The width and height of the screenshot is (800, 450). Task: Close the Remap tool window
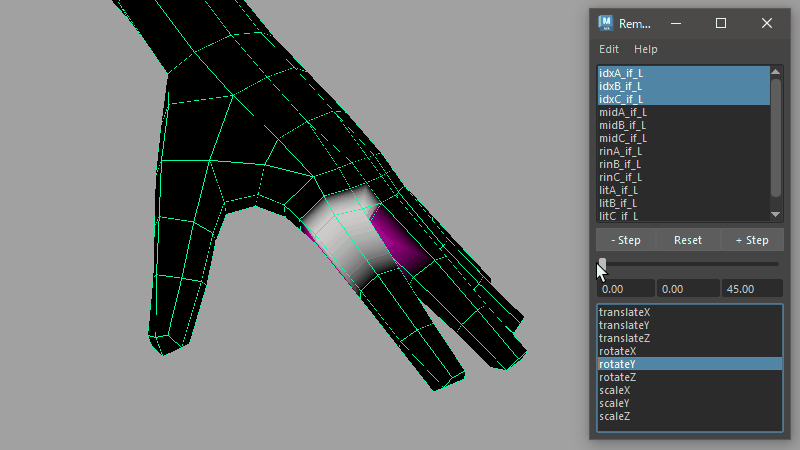(766, 23)
